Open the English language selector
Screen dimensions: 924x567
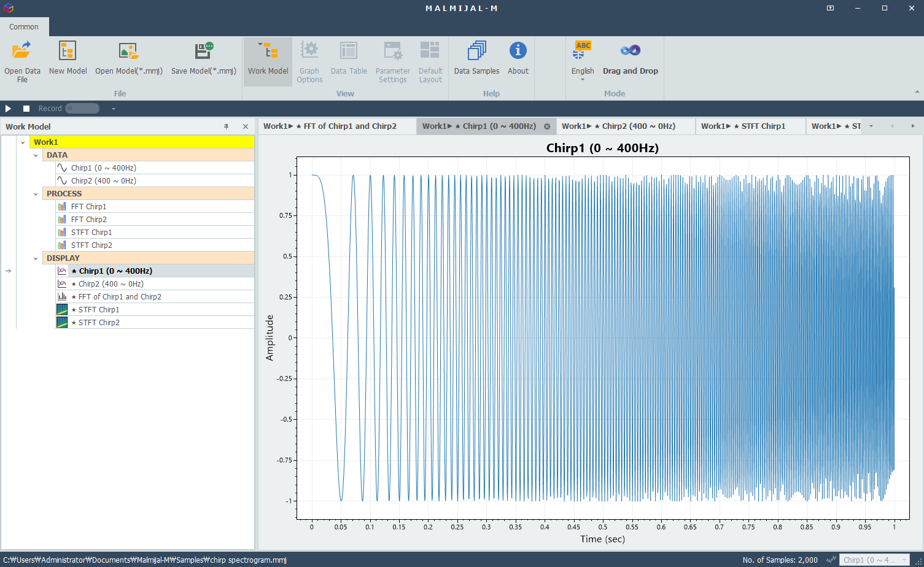tap(583, 61)
